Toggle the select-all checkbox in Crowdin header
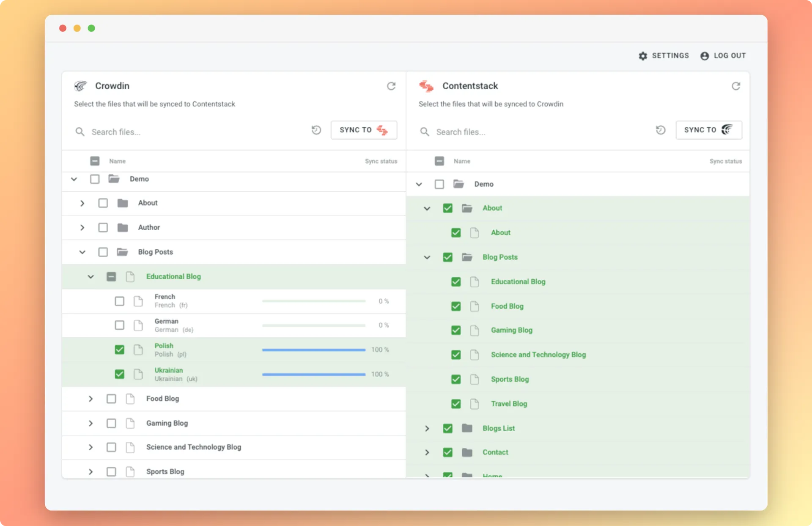The height and width of the screenshot is (526, 812). click(95, 161)
